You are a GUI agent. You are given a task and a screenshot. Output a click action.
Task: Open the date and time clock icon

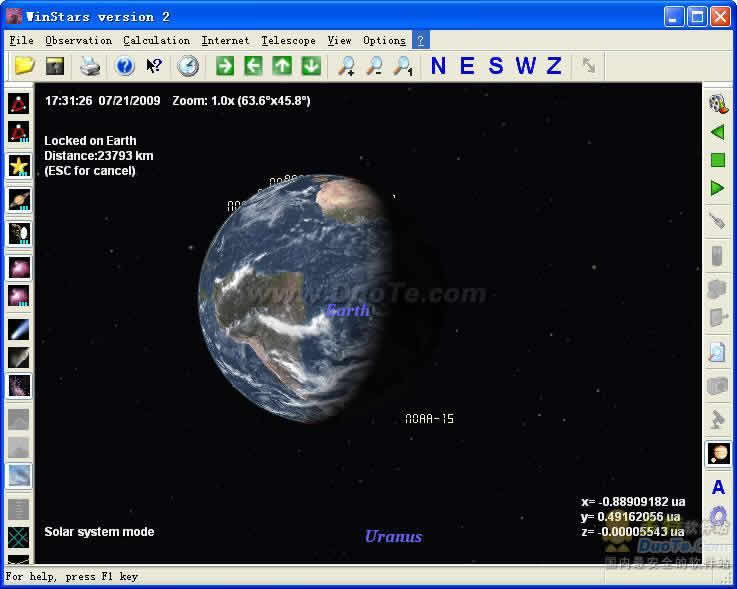coord(188,66)
